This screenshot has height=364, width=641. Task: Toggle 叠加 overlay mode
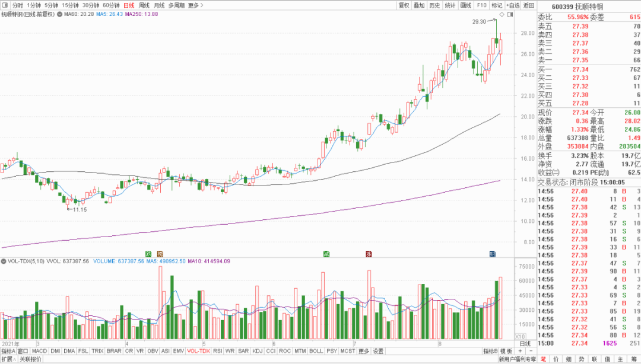(x=419, y=5)
